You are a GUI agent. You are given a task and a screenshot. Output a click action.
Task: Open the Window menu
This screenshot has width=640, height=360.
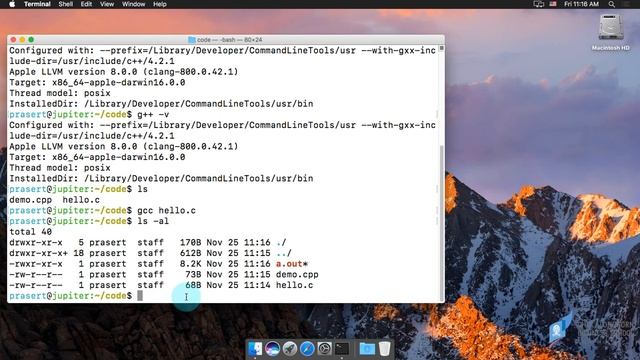(133, 4)
